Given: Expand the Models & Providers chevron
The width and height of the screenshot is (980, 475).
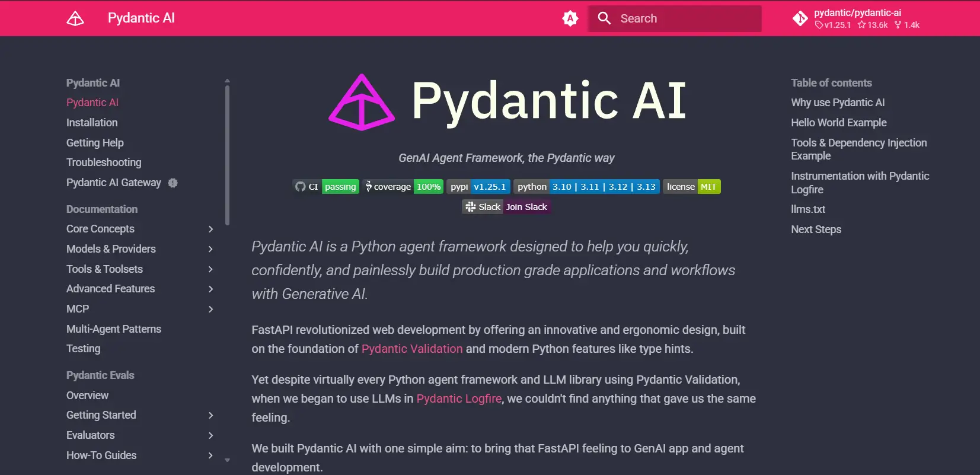Looking at the screenshot, I should coord(210,249).
